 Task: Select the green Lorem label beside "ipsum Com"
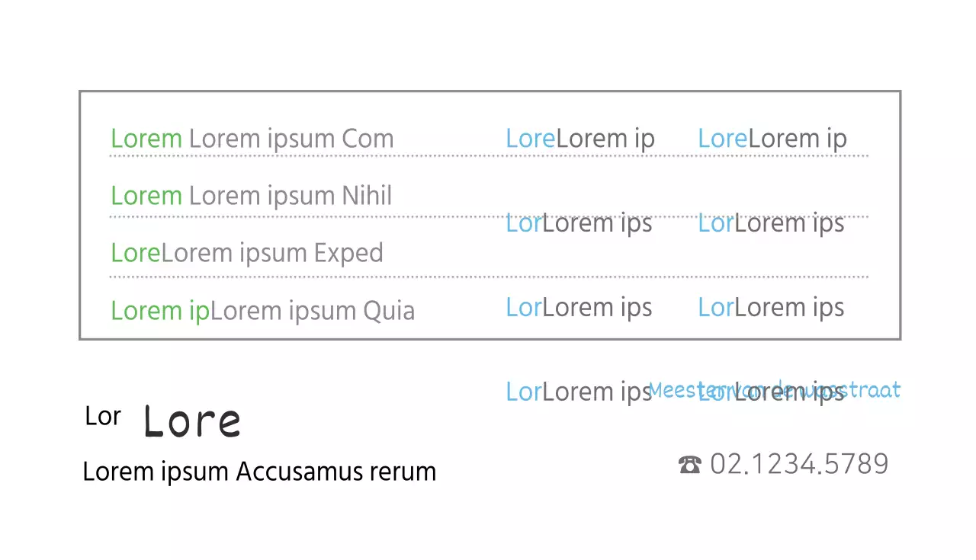click(x=146, y=139)
